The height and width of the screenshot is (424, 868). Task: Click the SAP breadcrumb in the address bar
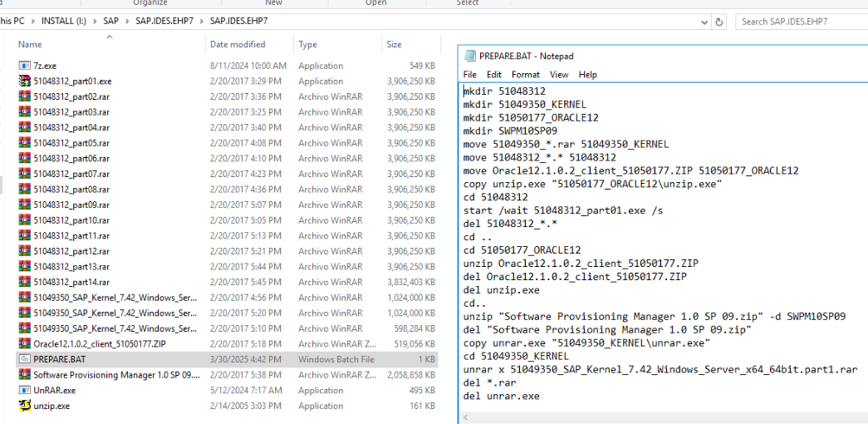coord(110,22)
